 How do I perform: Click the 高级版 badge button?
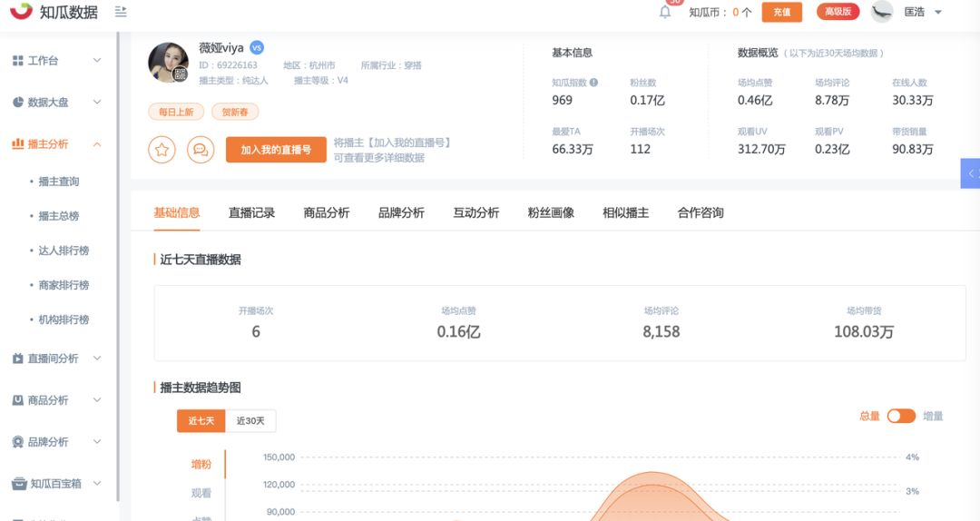[838, 11]
